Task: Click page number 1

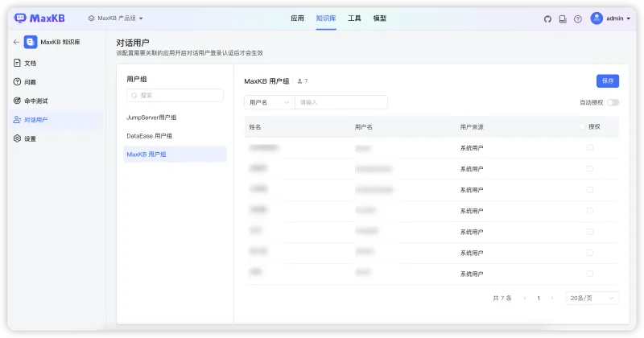Action: pos(539,298)
